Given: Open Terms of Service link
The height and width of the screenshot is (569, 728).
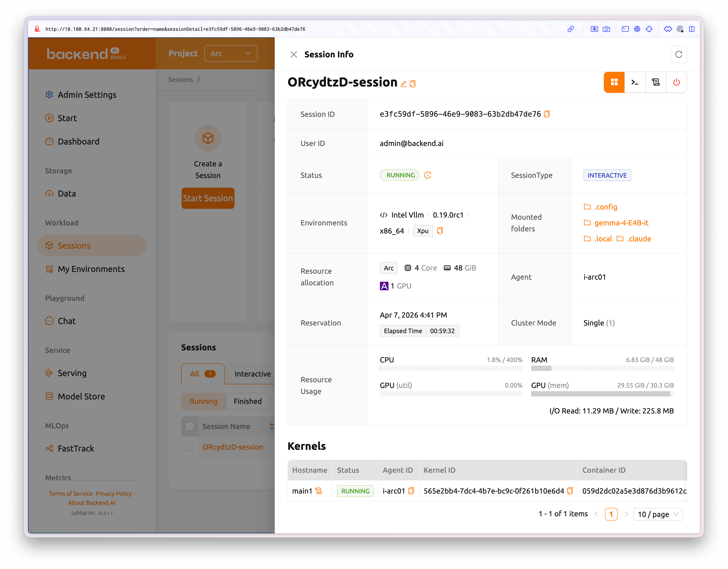Looking at the screenshot, I should pyautogui.click(x=71, y=493).
